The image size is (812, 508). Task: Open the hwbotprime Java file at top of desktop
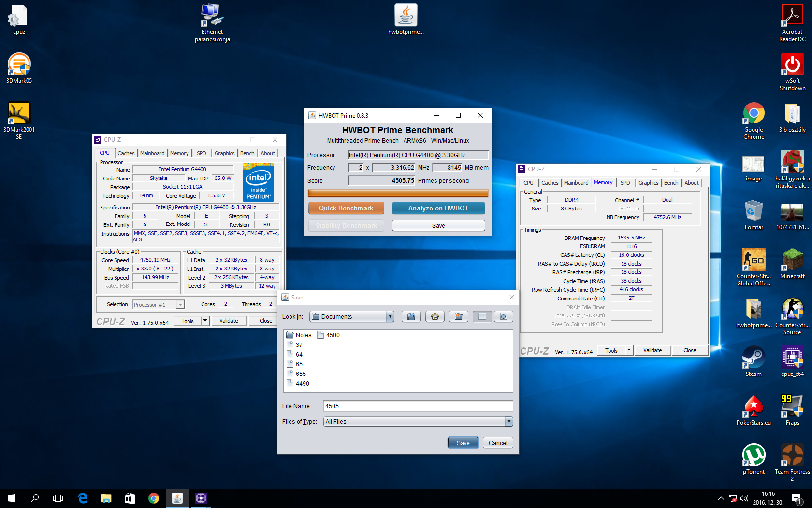pyautogui.click(x=406, y=19)
